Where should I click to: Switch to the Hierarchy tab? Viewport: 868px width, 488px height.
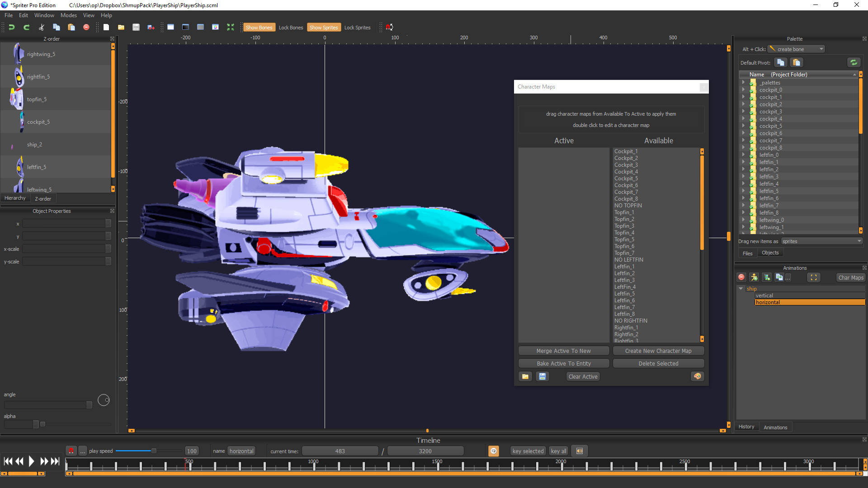pyautogui.click(x=15, y=198)
